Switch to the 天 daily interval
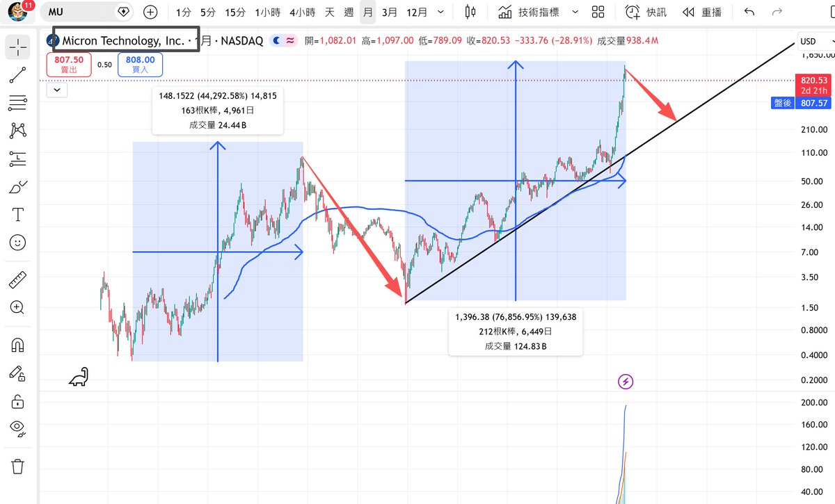 pos(330,12)
